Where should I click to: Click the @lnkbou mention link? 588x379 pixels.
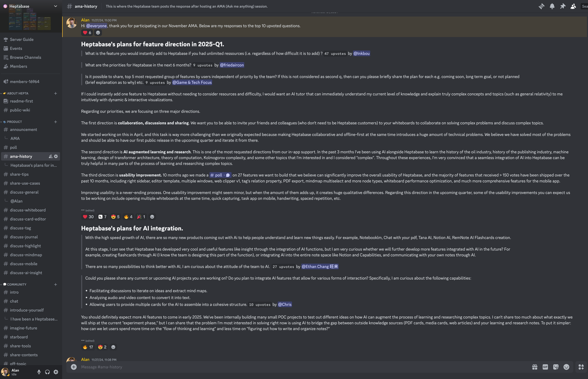[361, 53]
